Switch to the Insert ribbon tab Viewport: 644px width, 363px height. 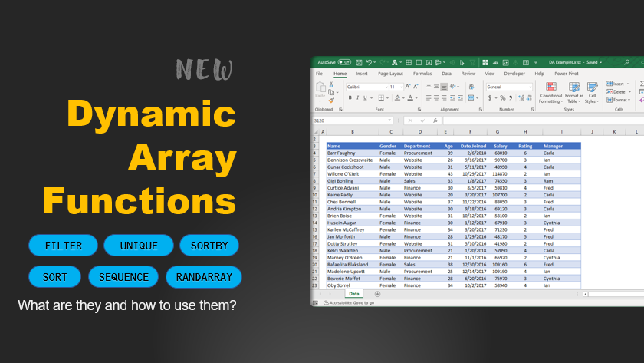362,74
